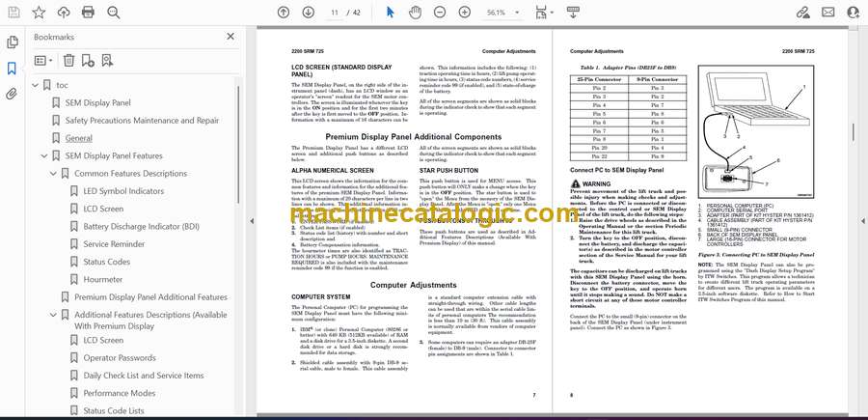Click the Computer Adjustments heading in the page

click(x=414, y=285)
